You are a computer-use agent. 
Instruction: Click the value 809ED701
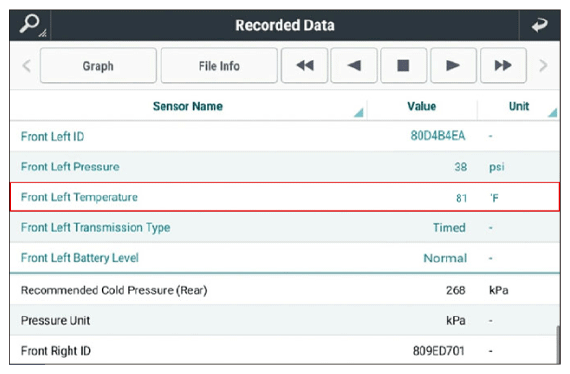pyautogui.click(x=439, y=351)
